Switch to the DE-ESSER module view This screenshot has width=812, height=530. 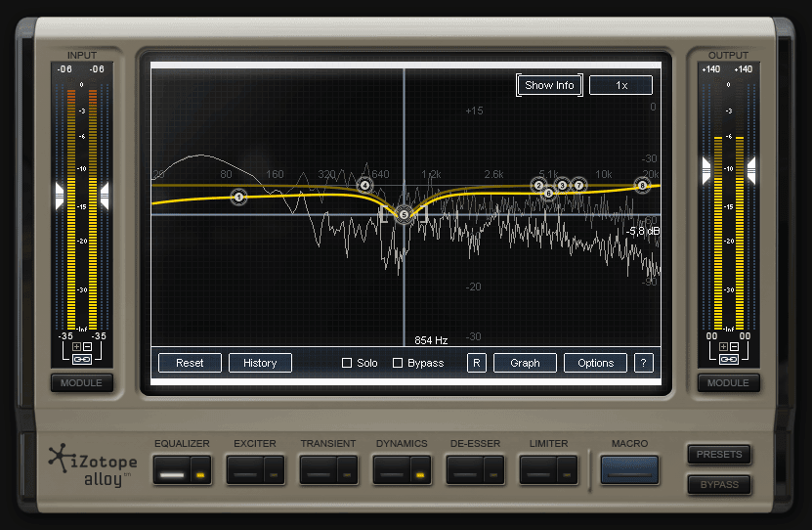click(465, 470)
